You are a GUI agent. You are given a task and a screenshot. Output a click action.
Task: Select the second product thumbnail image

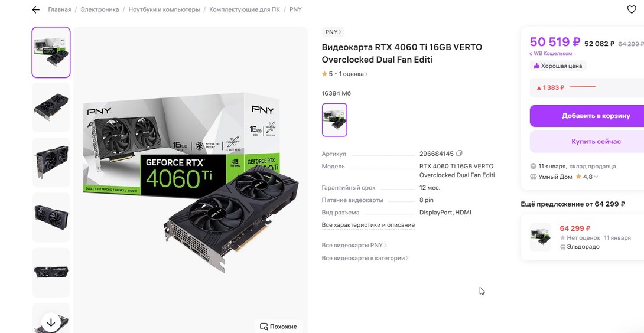[51, 107]
